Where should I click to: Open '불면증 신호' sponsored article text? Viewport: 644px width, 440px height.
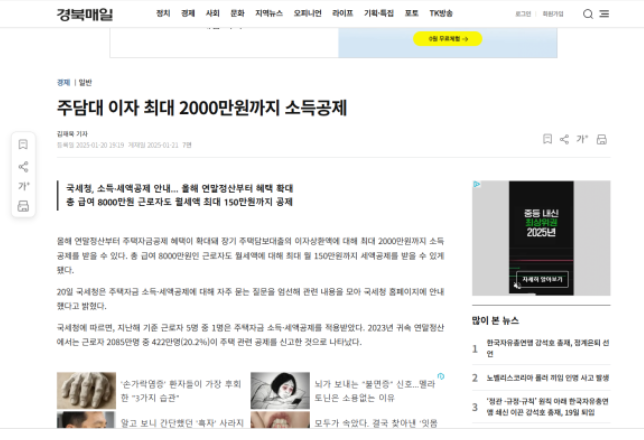tap(375, 391)
